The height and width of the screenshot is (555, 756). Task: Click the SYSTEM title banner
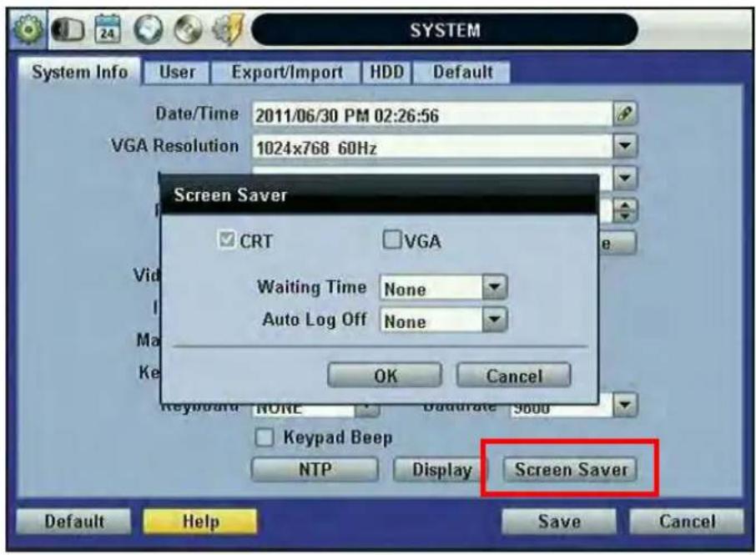coord(445,30)
